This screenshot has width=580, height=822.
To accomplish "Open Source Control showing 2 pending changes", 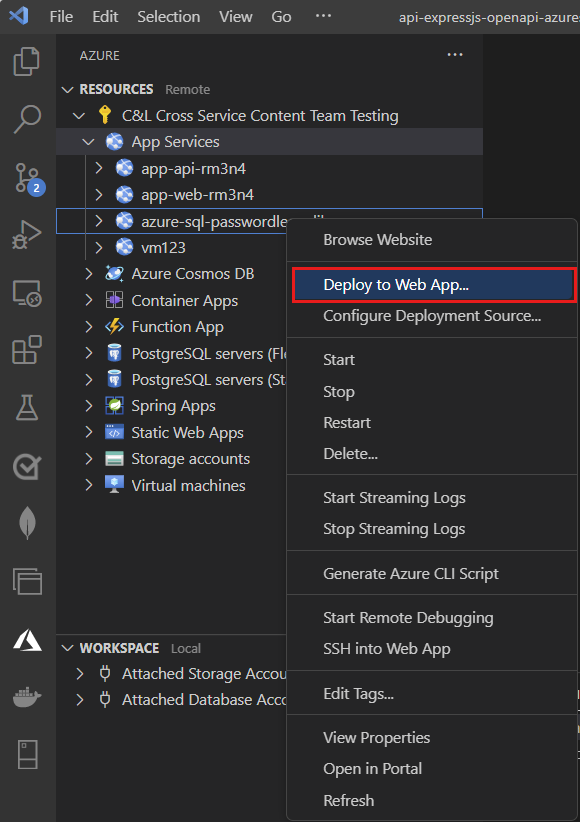I will click(27, 178).
